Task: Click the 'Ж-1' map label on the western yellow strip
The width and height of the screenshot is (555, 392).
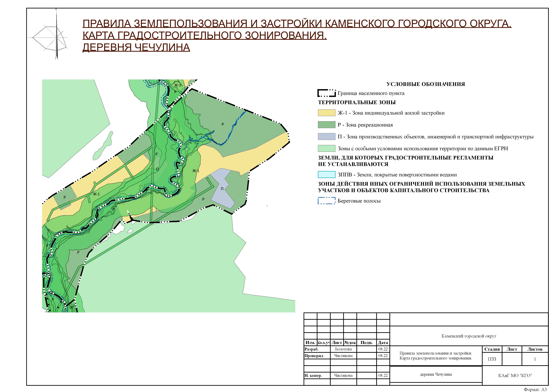Action: (96, 194)
